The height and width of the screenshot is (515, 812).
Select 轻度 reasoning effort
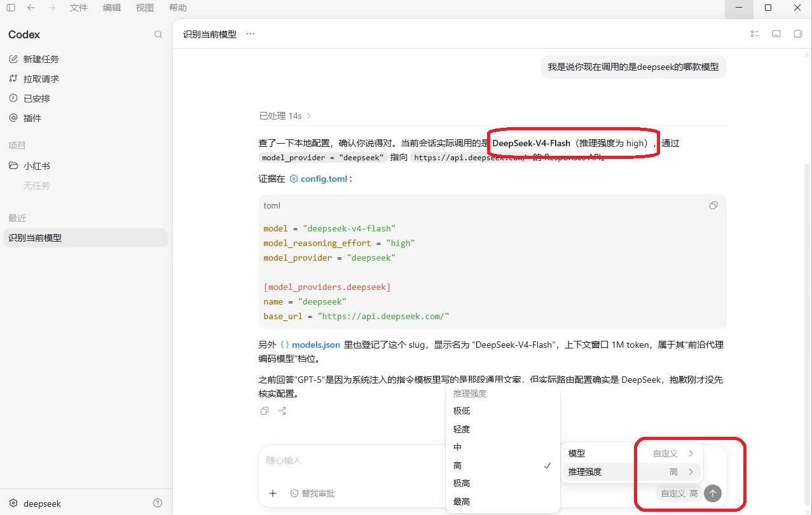pyautogui.click(x=502, y=429)
